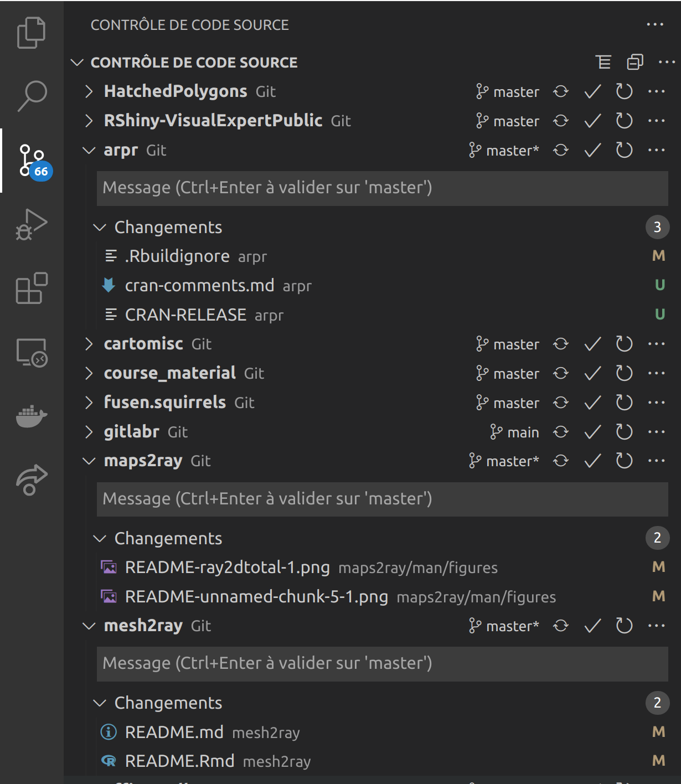Synchronize changes for arpr repository
This screenshot has height=784, width=681.
(x=561, y=150)
